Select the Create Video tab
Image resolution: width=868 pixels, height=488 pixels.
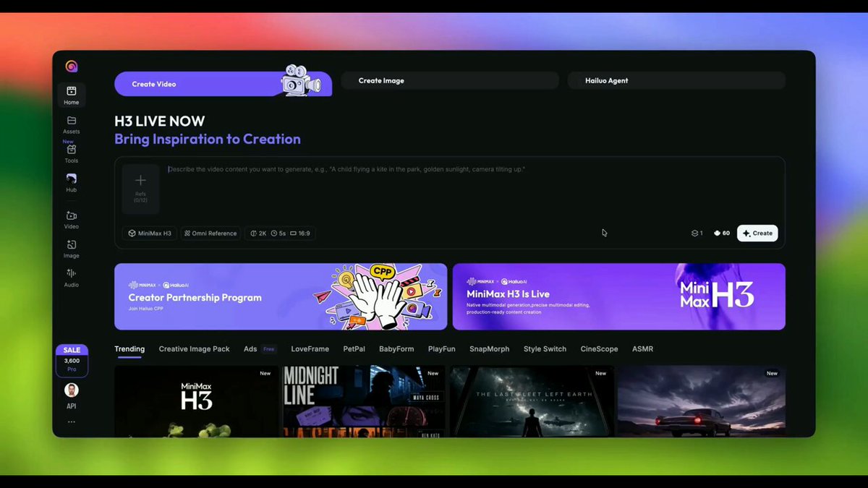(x=223, y=84)
